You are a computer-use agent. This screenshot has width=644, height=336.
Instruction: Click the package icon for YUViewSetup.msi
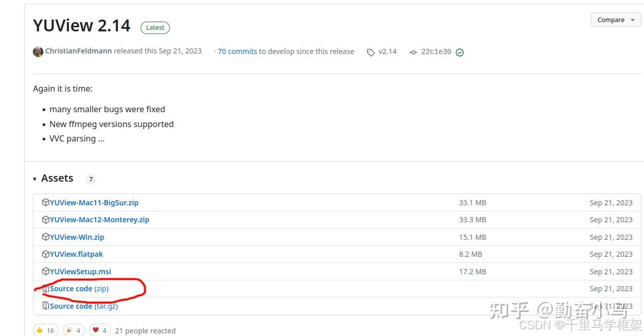point(46,272)
